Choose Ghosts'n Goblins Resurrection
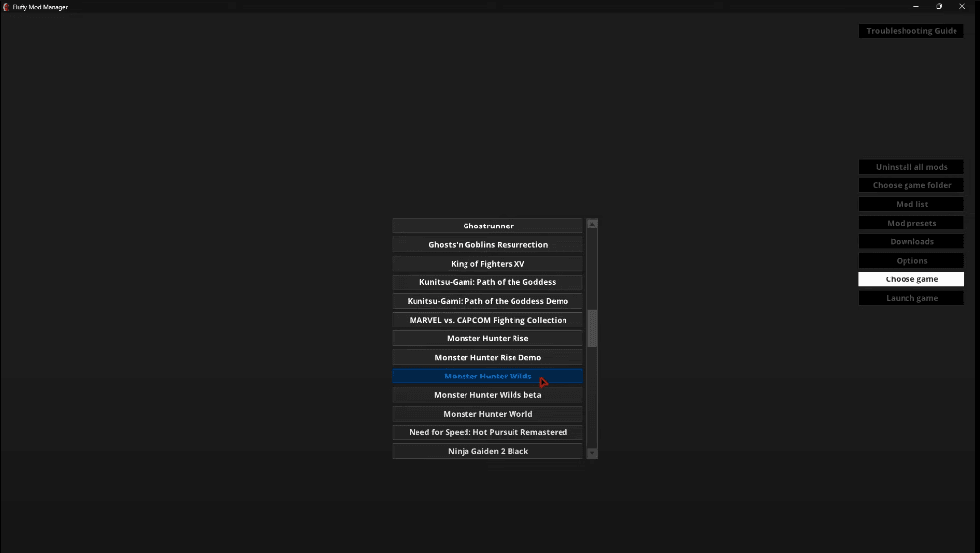 point(487,244)
